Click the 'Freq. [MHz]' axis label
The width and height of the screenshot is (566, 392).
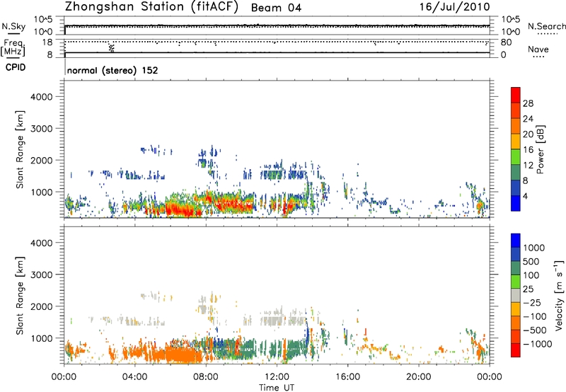pyautogui.click(x=13, y=48)
